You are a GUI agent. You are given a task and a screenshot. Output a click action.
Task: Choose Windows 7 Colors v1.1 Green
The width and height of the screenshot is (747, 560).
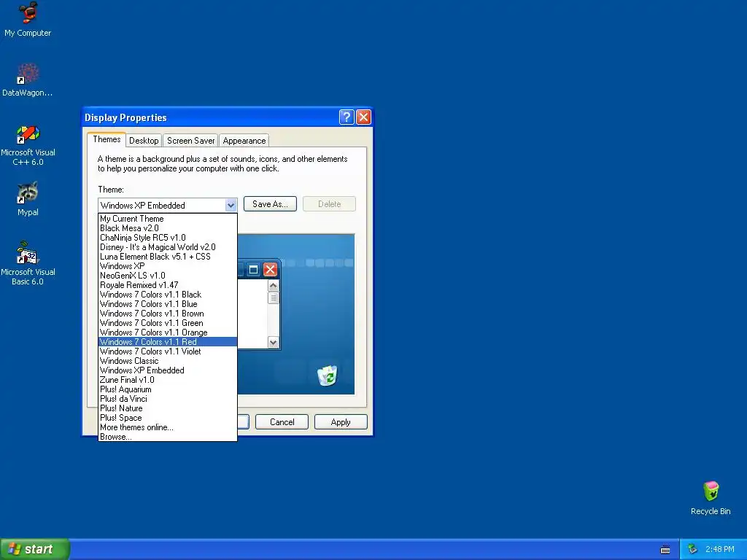(168, 323)
